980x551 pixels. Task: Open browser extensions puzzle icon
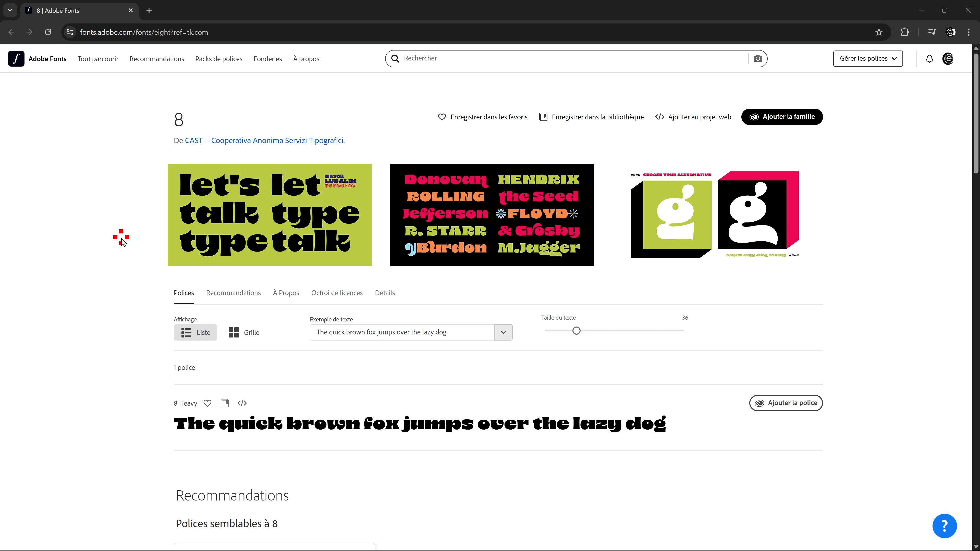[x=905, y=32]
